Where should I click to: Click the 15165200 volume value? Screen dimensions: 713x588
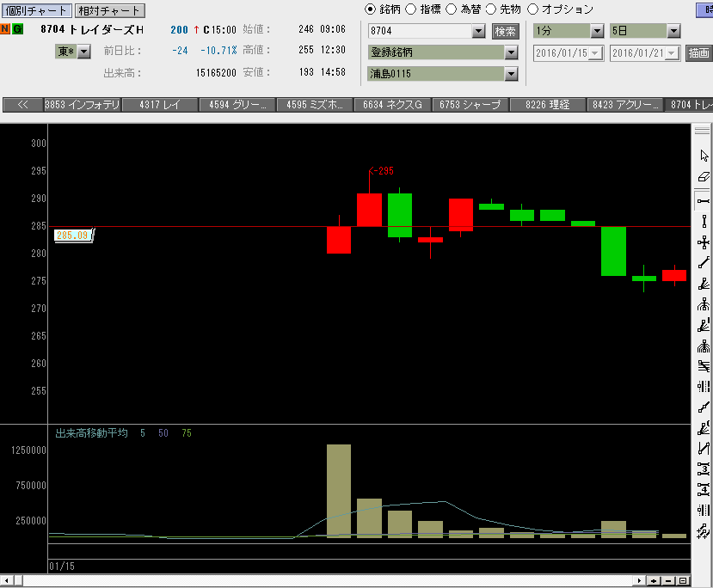[x=216, y=73]
